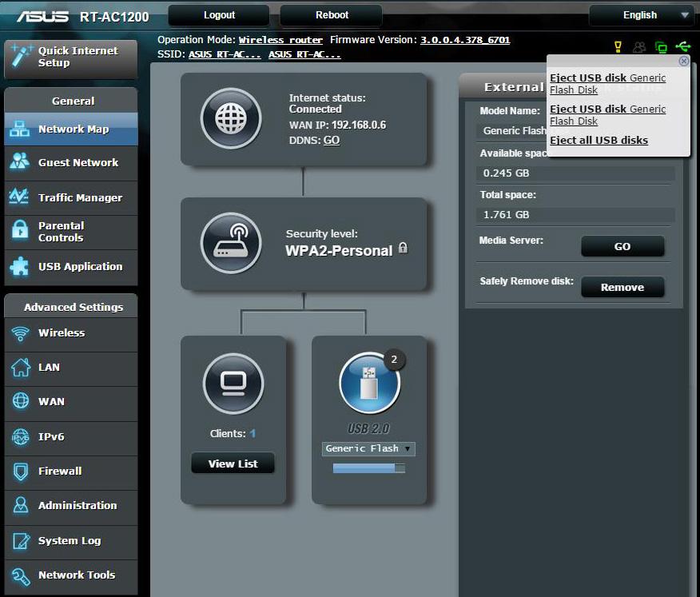The image size is (700, 597).
Task: Click the General section header
Action: coord(71,101)
